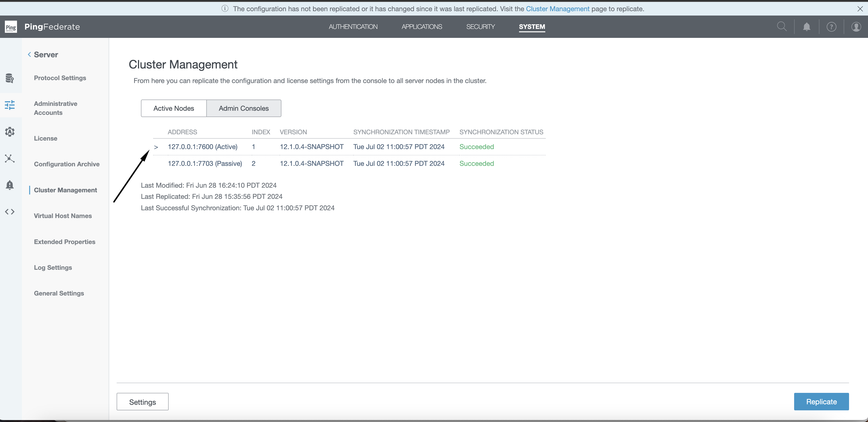
Task: Click the Active Nodes button
Action: pyautogui.click(x=173, y=108)
